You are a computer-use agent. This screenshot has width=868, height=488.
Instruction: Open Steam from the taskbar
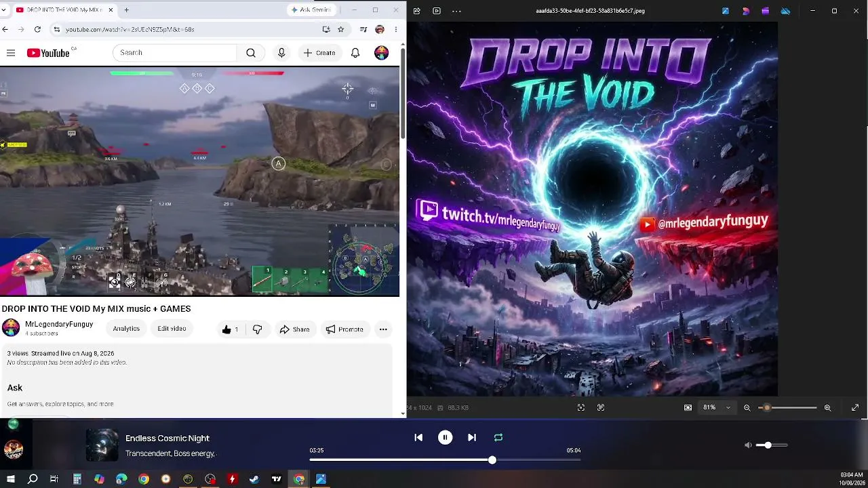[254, 479]
